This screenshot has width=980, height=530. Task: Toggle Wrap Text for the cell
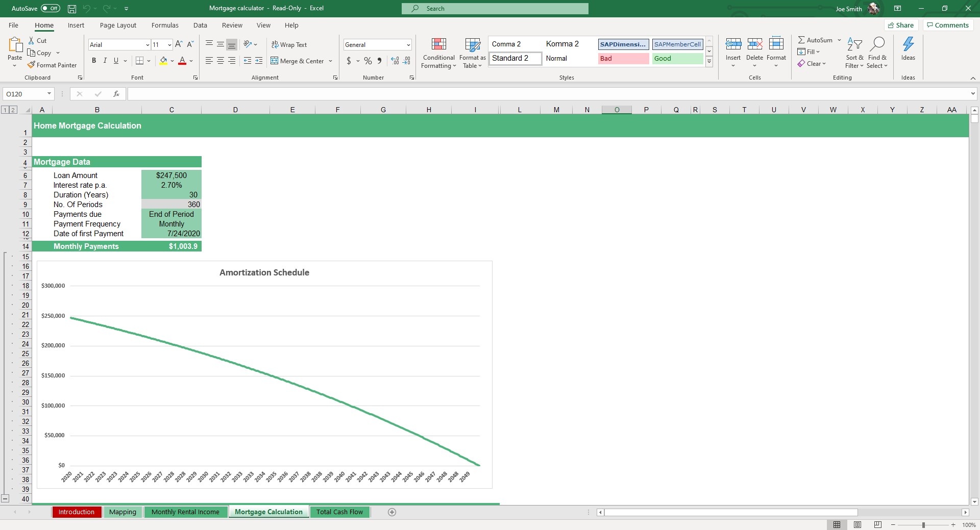click(x=289, y=45)
